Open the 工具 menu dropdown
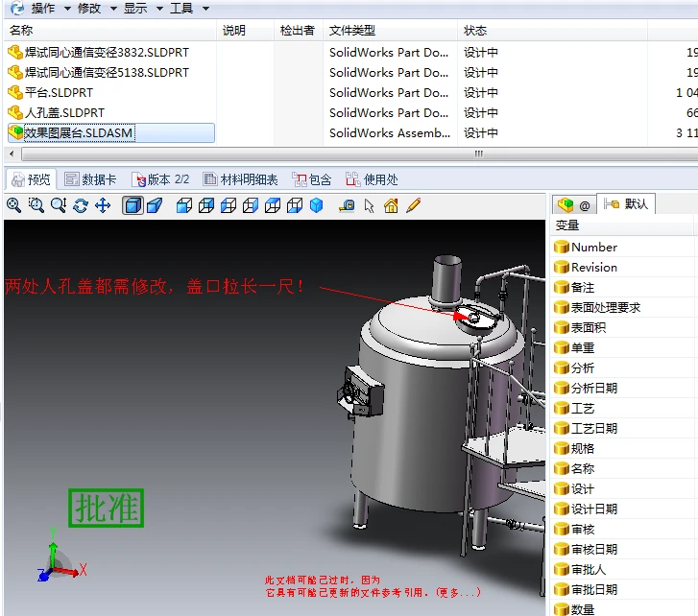The width and height of the screenshot is (698, 616). click(x=189, y=8)
